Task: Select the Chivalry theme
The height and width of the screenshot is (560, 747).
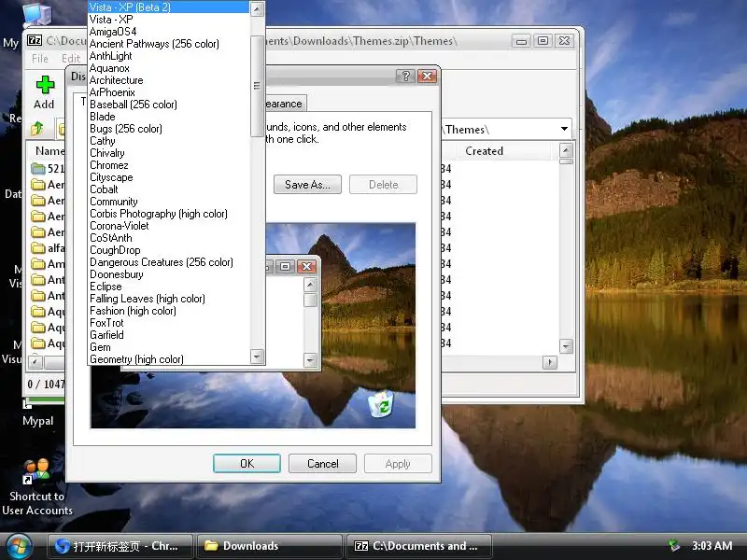Action: click(169, 153)
